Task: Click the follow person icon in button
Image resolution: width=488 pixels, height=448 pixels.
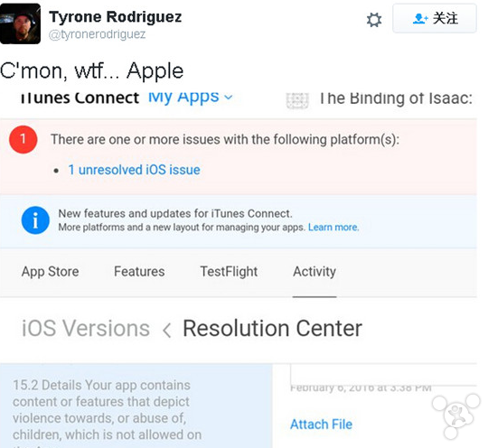Action: point(420,19)
